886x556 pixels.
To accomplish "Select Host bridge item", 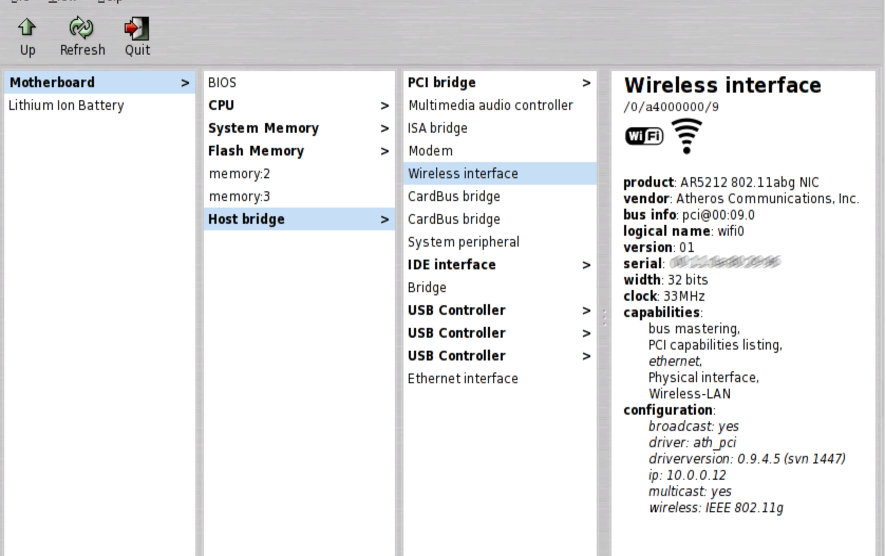I will pyautogui.click(x=299, y=219).
